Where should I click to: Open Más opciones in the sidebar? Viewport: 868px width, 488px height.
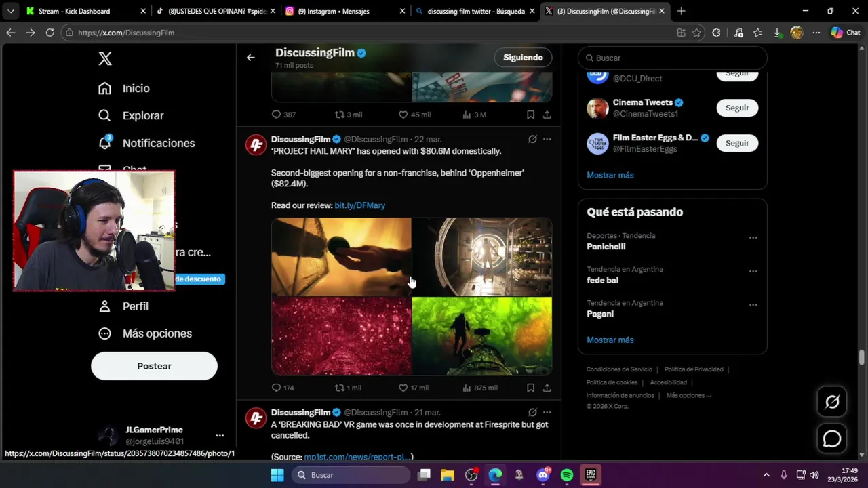pyautogui.click(x=145, y=333)
